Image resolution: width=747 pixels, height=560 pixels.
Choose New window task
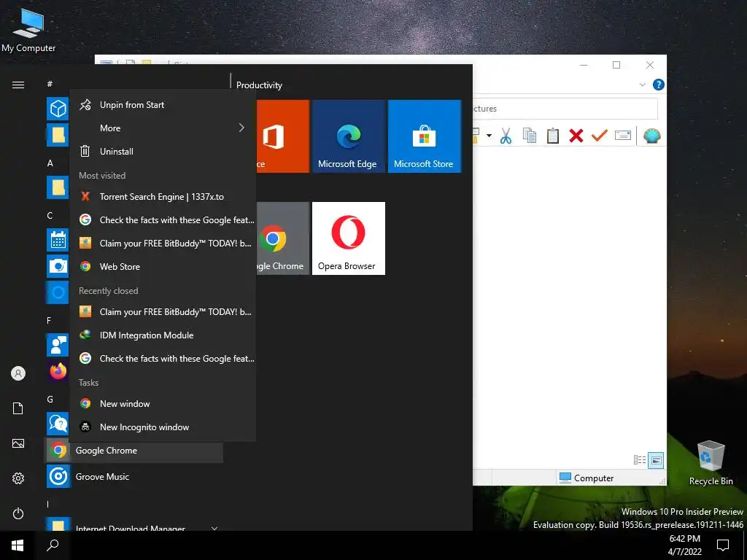(x=163, y=404)
